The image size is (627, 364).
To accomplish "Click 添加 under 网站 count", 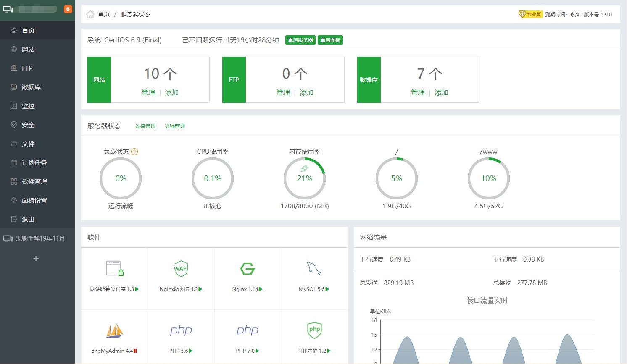I will [x=172, y=92].
